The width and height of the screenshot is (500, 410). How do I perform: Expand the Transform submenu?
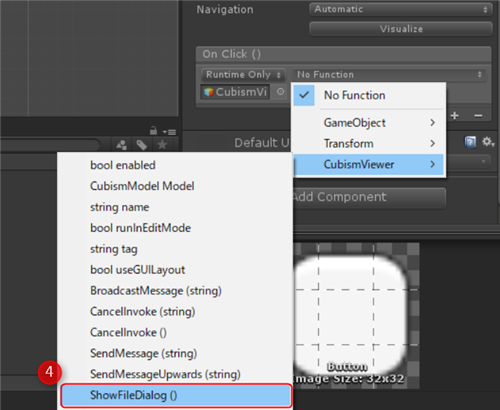pos(369,144)
